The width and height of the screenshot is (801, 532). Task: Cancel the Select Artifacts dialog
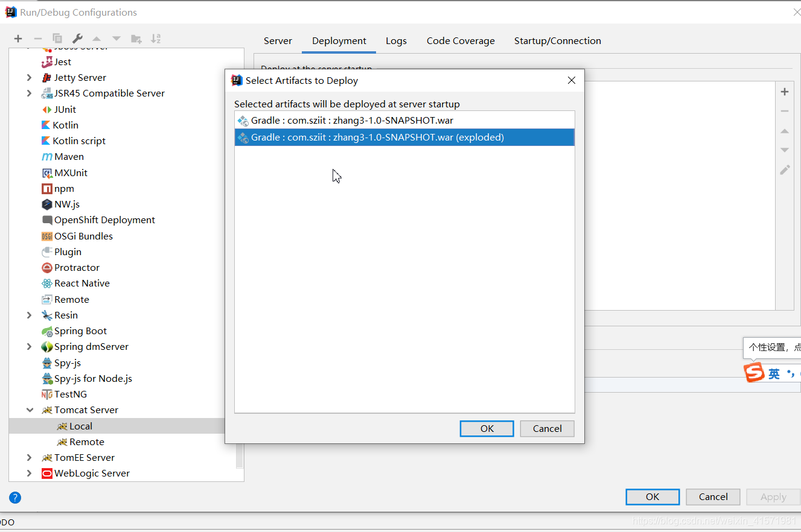(547, 428)
